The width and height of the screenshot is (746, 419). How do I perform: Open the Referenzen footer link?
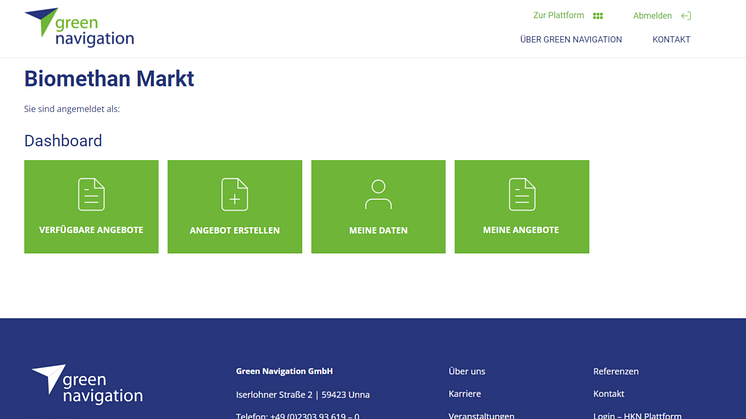click(x=615, y=371)
